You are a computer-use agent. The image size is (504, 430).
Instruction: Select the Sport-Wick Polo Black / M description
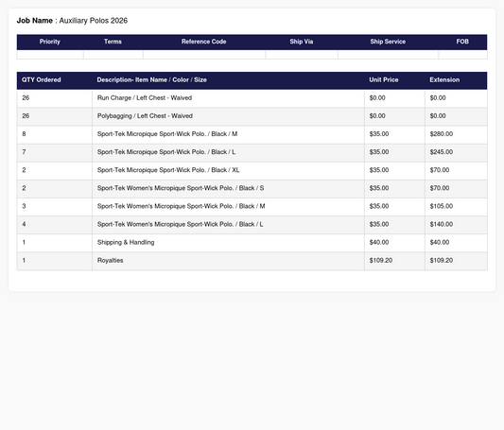coord(167,134)
